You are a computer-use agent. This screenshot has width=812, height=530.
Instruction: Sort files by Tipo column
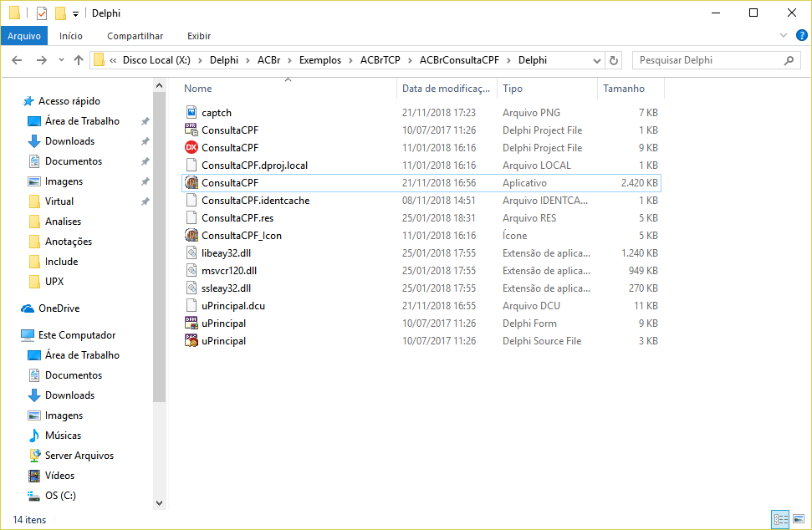coord(547,89)
